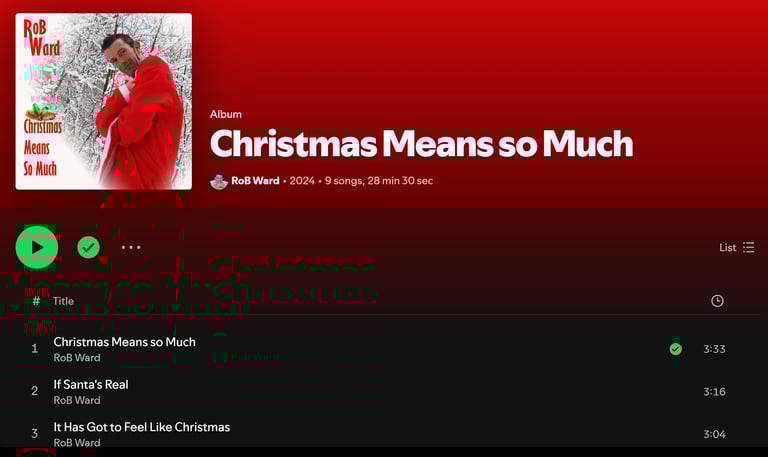The image size is (768, 457).
Task: Click the album title heading text
Action: 421,144
